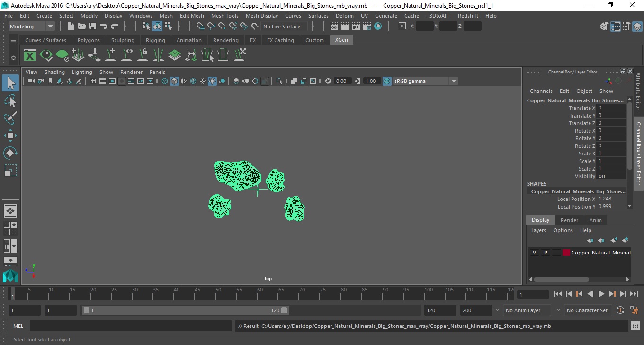644x345 pixels.
Task: Click the time range slider bar
Action: pos(185,310)
